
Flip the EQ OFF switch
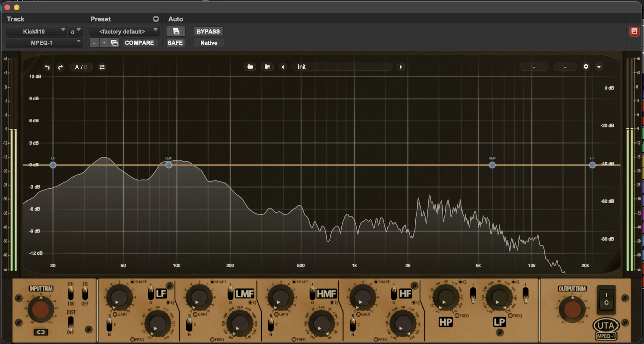point(85,293)
